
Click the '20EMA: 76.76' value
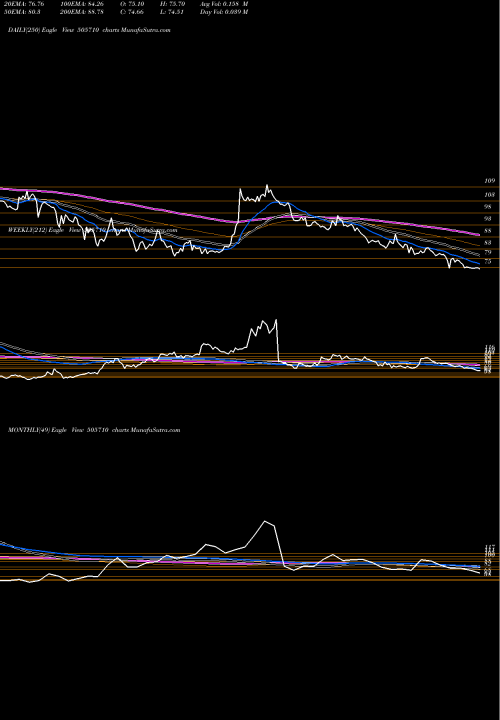[26, 4]
